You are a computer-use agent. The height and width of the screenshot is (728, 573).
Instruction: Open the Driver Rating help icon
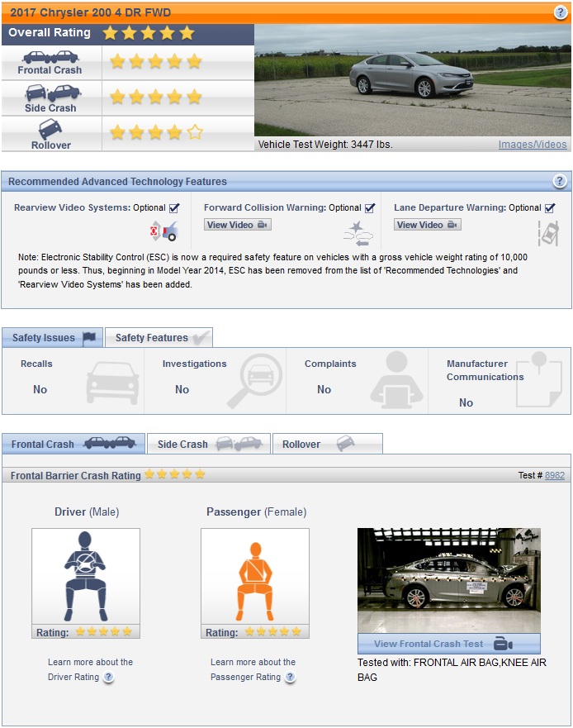pyautogui.click(x=108, y=678)
